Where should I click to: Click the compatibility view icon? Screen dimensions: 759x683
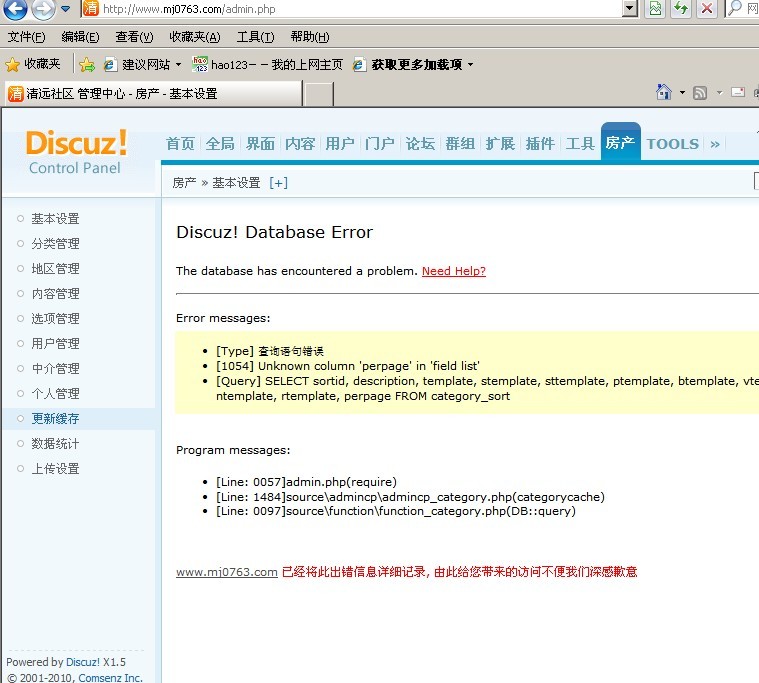pos(655,9)
